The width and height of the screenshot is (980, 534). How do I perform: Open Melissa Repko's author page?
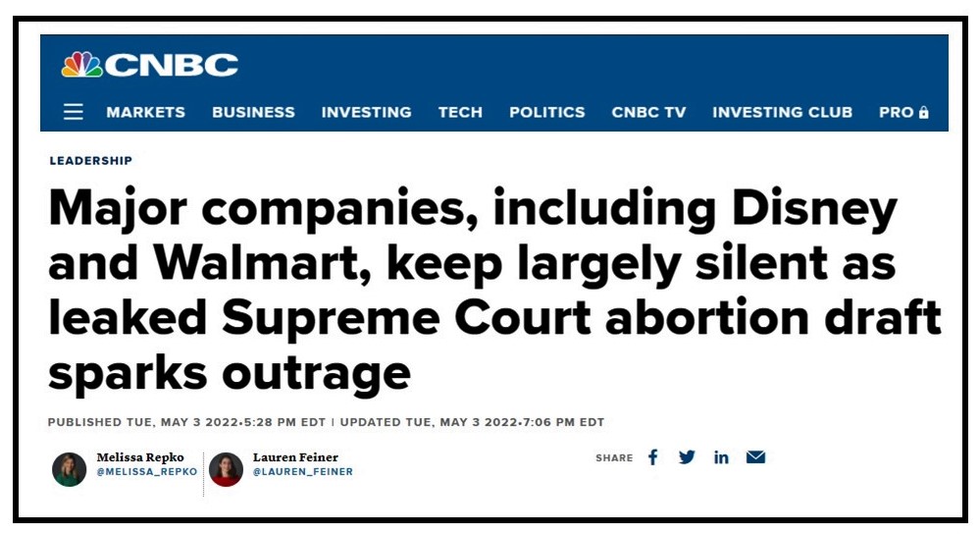(x=140, y=457)
